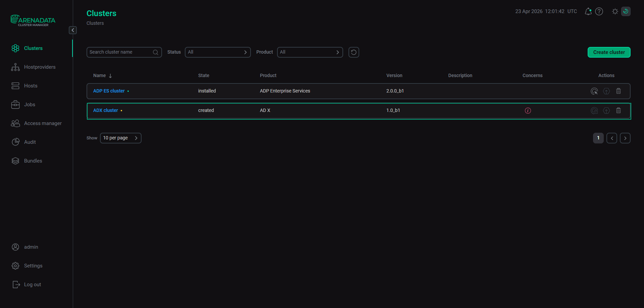Expand the Status filter dropdown
Viewport: 644px width, 308px height.
click(218, 52)
